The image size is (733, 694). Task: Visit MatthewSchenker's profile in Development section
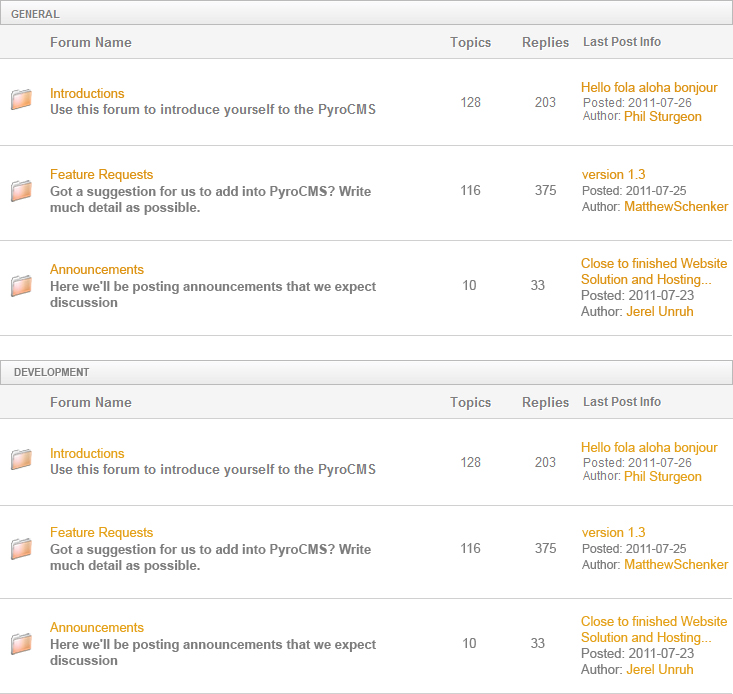pyautogui.click(x=676, y=564)
